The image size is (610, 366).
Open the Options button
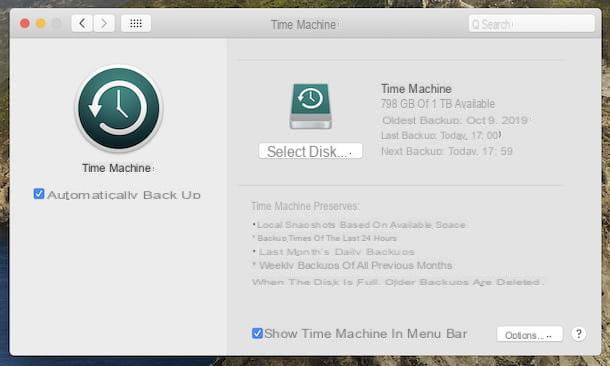pyautogui.click(x=530, y=334)
